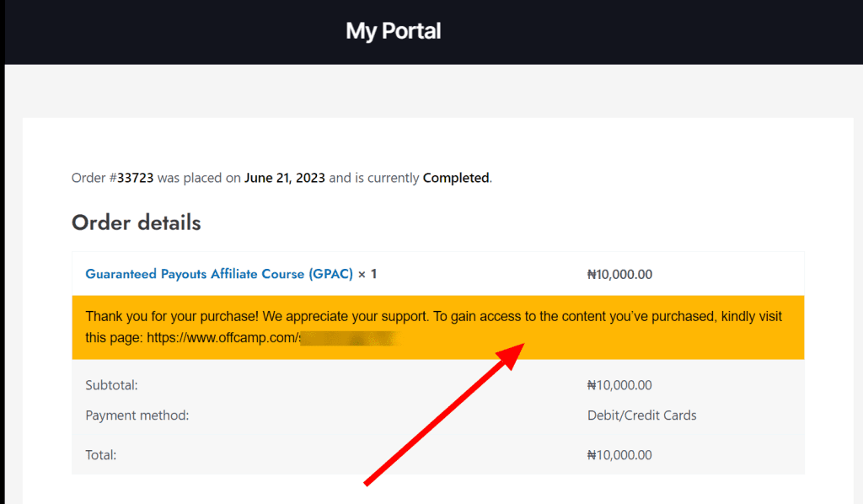
Task: Click the Subtotal amount ₦10,000.00
Action: click(x=619, y=385)
